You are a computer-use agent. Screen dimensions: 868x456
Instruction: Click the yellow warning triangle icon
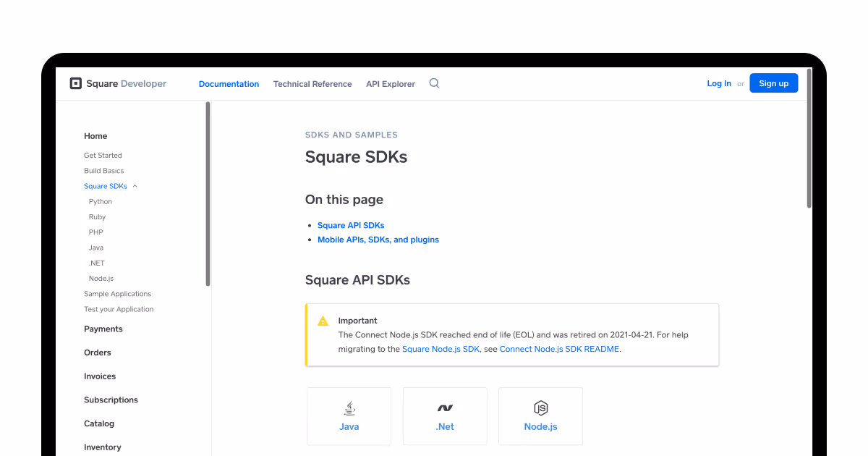(x=323, y=321)
